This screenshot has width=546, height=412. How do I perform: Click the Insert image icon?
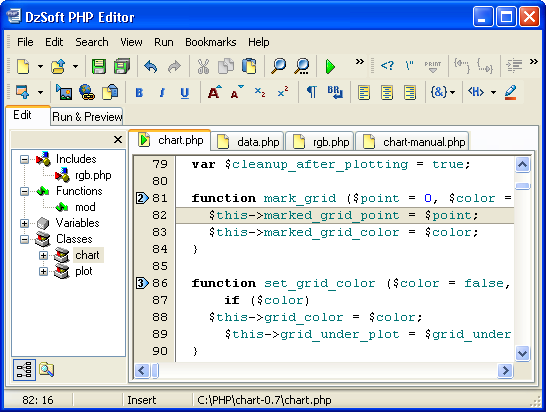coord(64,92)
